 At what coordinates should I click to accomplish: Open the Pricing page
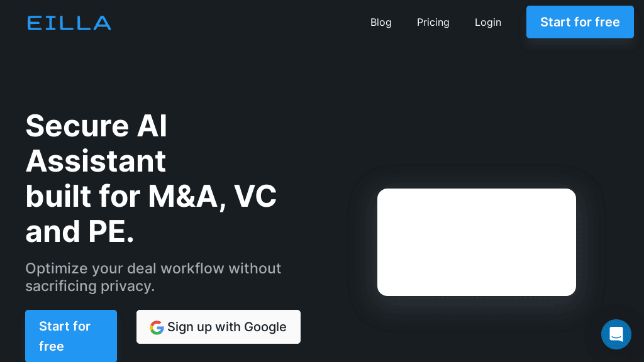tap(433, 23)
